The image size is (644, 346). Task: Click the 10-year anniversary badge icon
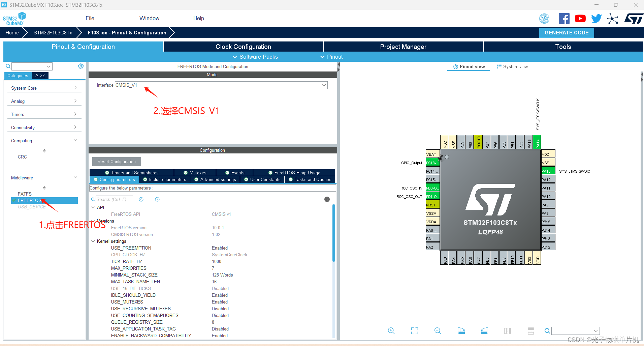pos(544,19)
